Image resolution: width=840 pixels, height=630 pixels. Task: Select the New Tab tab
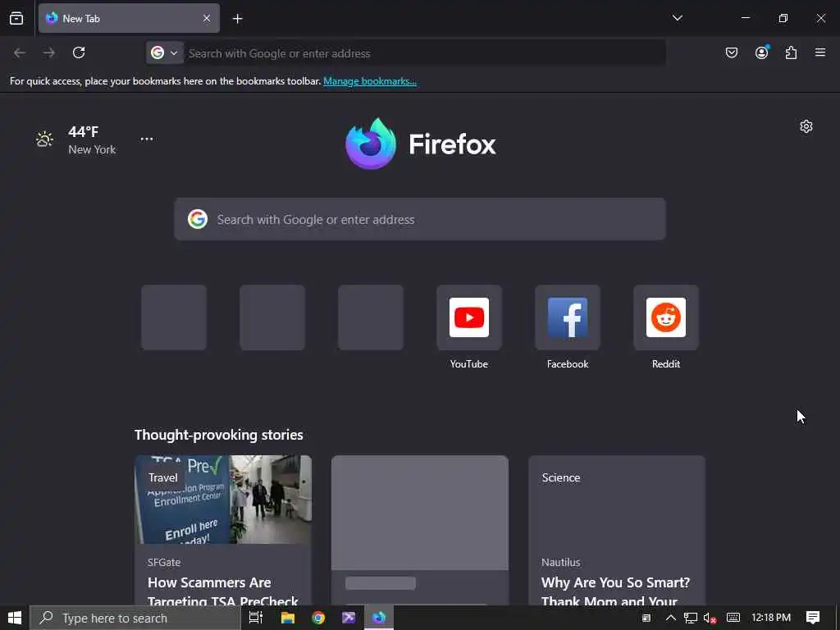129,18
